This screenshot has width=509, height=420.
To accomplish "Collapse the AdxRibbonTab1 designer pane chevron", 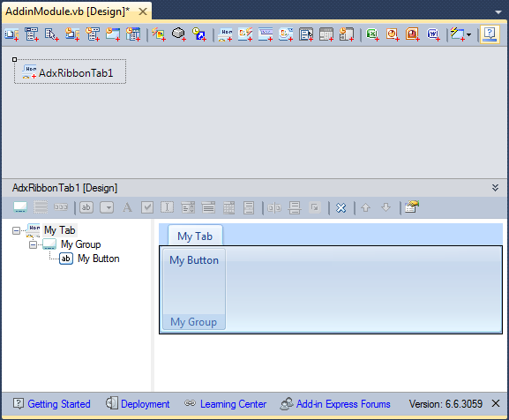I will tap(495, 188).
